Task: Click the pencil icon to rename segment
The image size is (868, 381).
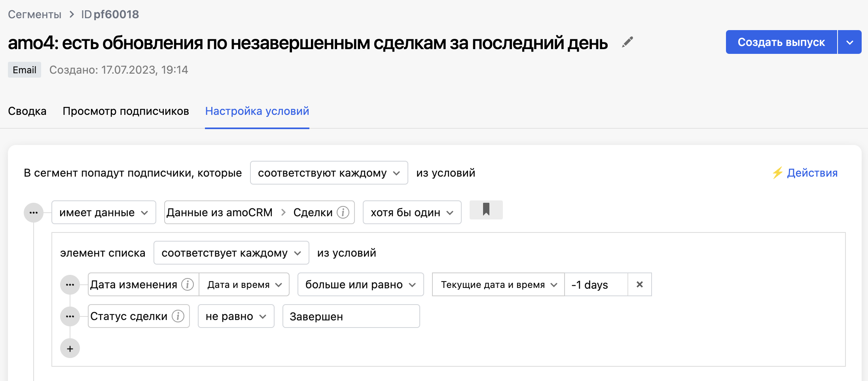Action: (627, 42)
